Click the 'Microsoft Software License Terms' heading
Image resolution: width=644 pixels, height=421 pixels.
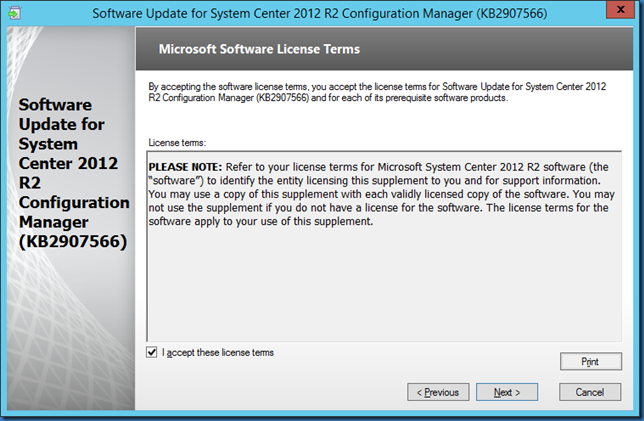coord(259,49)
